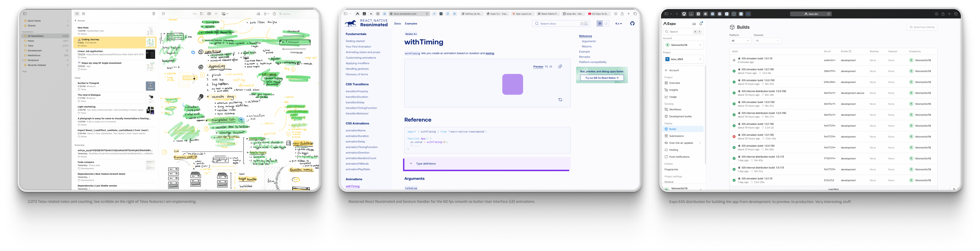Open the Linear Job application note
Image resolution: width=980 pixels, height=251 pixels.
pyautogui.click(x=115, y=54)
